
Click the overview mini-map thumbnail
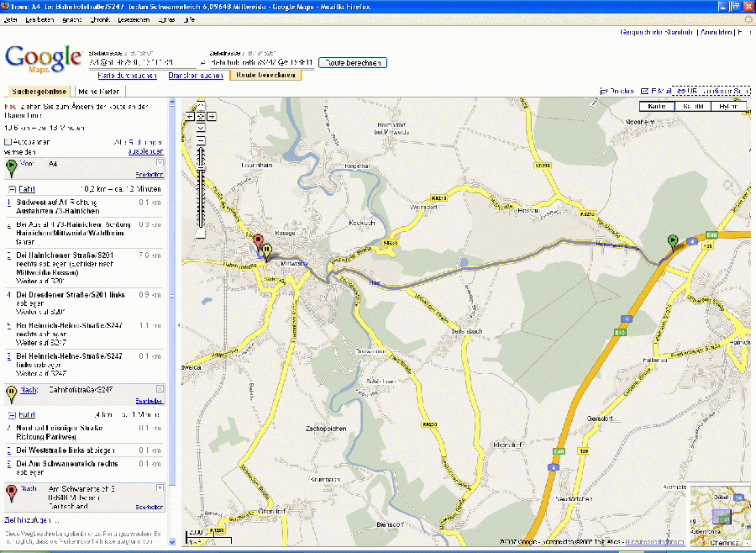point(721,516)
